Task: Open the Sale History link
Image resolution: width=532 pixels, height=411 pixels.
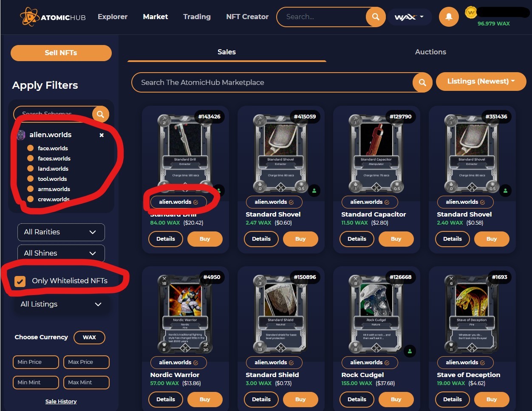Action: click(x=61, y=401)
